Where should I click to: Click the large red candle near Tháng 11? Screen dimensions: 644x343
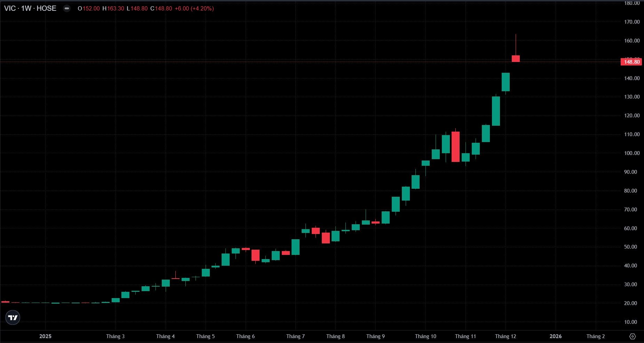pyautogui.click(x=455, y=147)
